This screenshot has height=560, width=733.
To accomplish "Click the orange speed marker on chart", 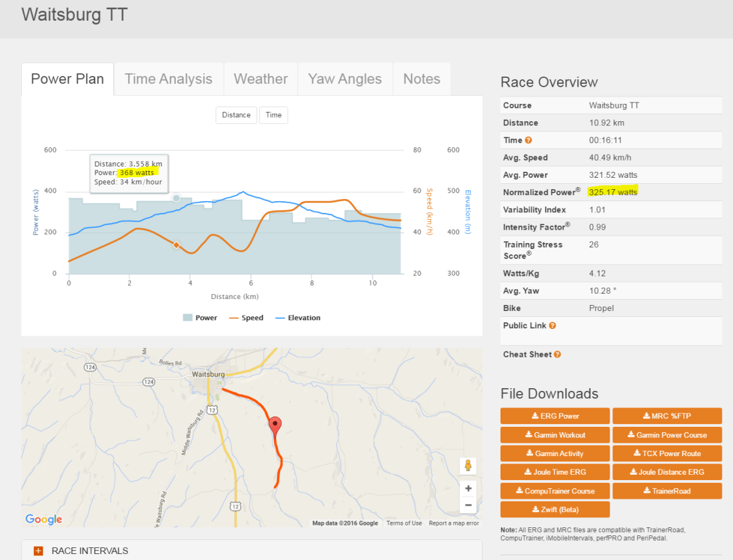I will pyautogui.click(x=177, y=245).
